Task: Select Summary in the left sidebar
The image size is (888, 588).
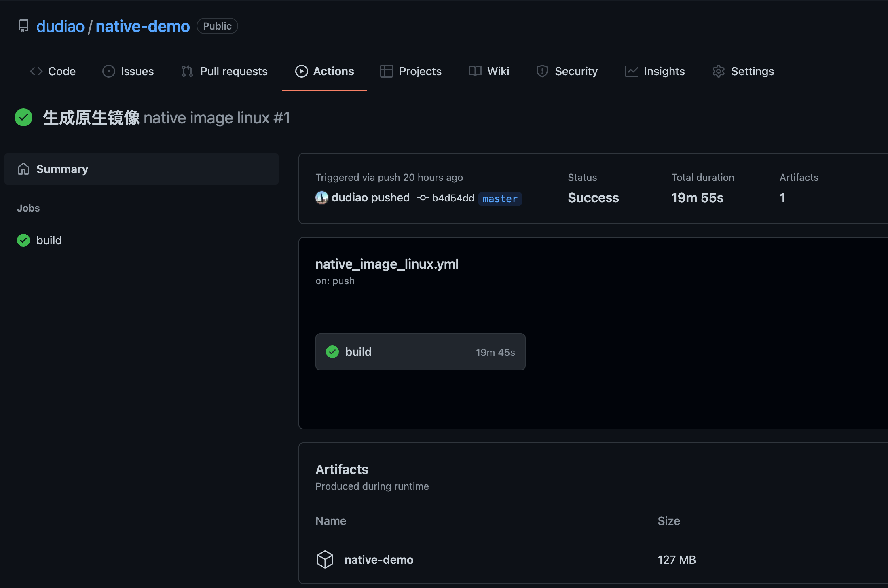Action: pyautogui.click(x=62, y=169)
